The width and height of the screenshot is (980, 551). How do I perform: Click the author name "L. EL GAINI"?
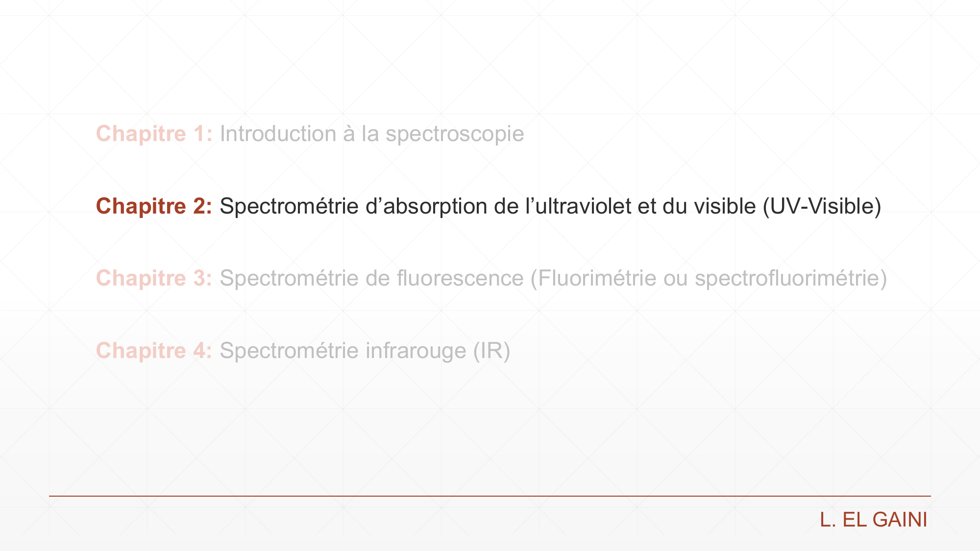(x=874, y=520)
